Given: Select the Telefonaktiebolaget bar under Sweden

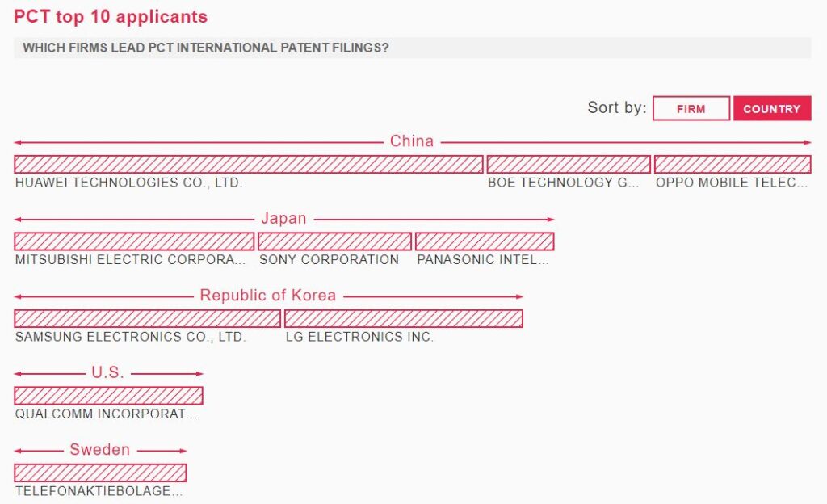Looking at the screenshot, I should click(x=100, y=472).
